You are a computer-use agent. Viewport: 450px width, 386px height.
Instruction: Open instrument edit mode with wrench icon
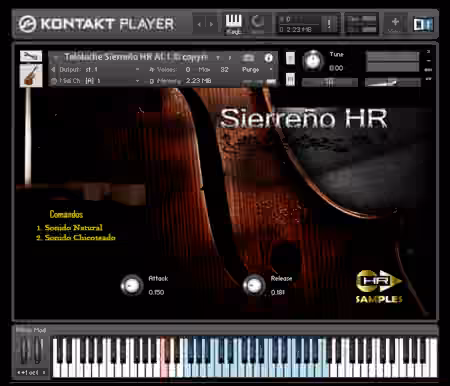pos(31,56)
